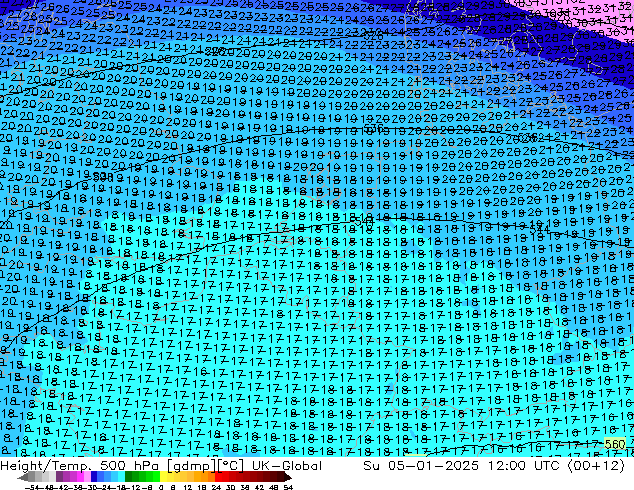Click the gray left arrow end of color bar
Image resolution: width=634 pixels, height=490 pixels.
[x=23, y=478]
